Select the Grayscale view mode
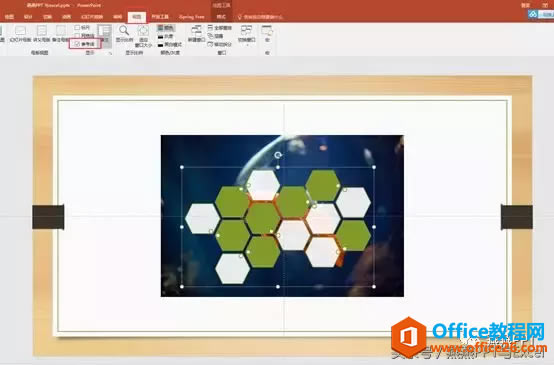Image resolution: width=554 pixels, height=365 pixels. (166, 36)
